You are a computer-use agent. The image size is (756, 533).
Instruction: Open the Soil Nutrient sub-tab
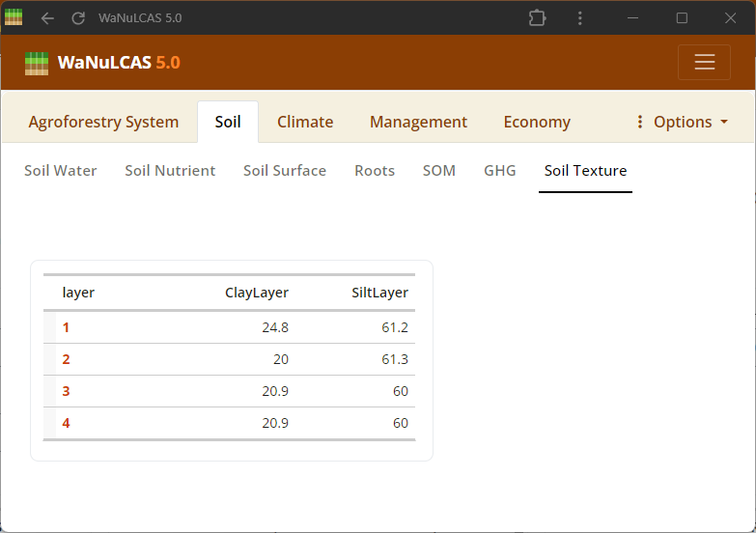point(170,171)
